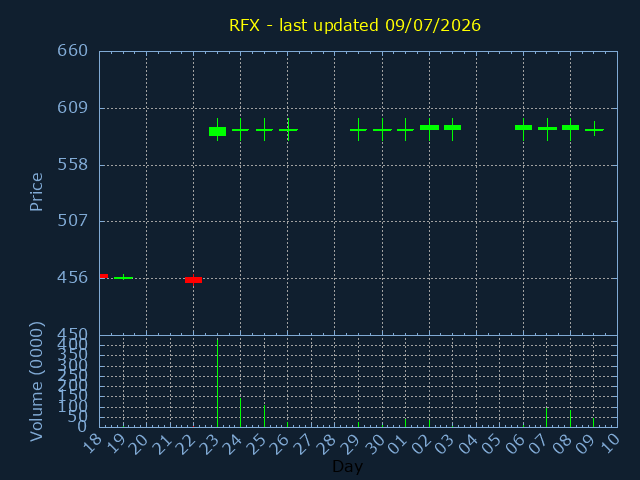The height and width of the screenshot is (480, 640).
Task: Click the large green candlestick on day 23
Action: pos(218,131)
